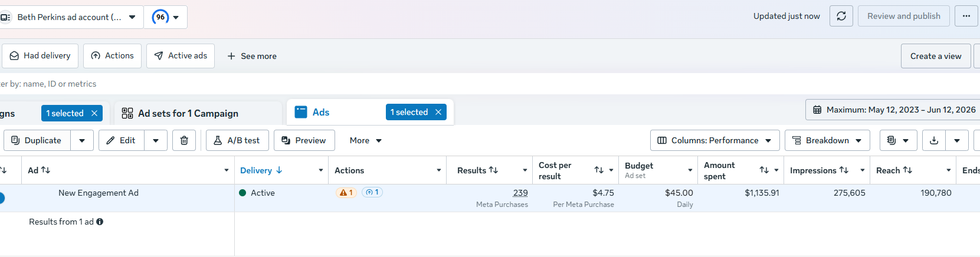Click the A/B test button
980x257 pixels.
(237, 140)
